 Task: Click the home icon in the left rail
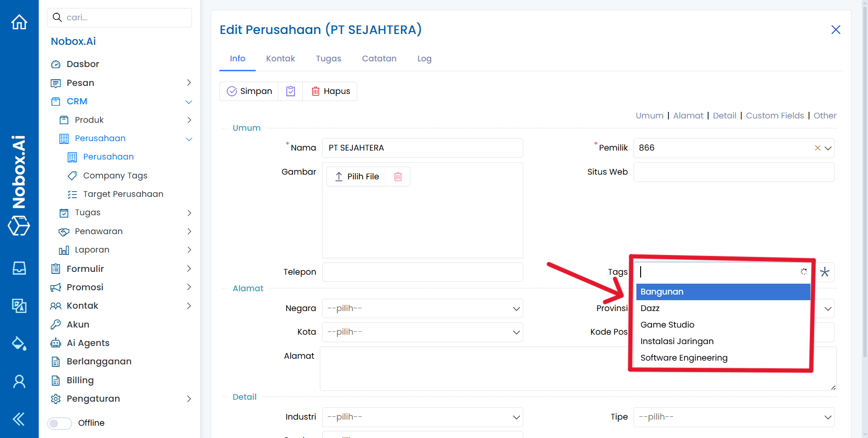point(19,22)
